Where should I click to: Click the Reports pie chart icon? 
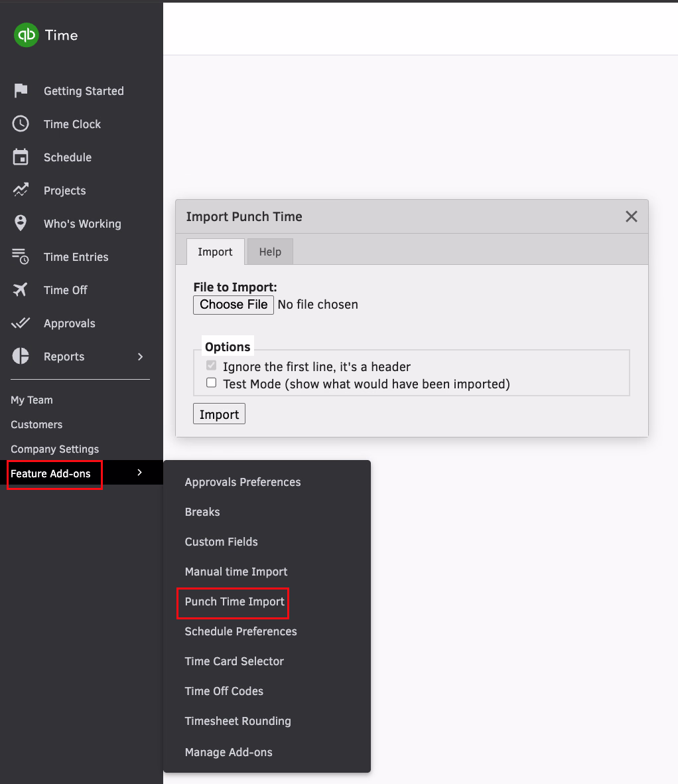(x=21, y=356)
